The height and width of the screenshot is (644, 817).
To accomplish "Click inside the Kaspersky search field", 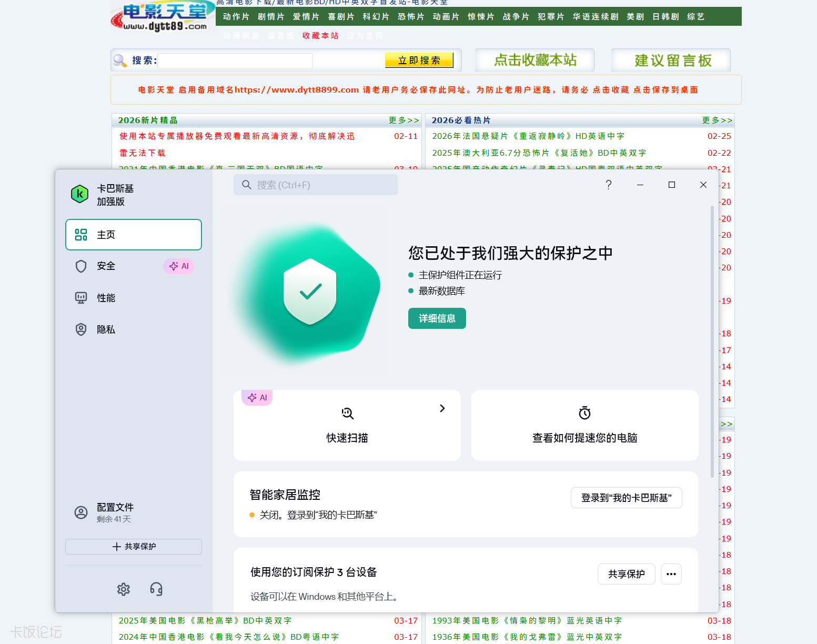I will [x=316, y=185].
